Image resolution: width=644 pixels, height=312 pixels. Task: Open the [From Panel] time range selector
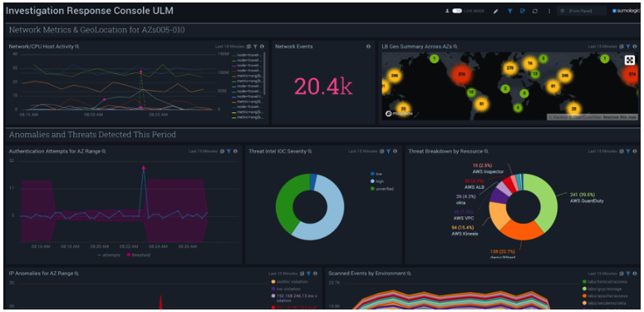(x=581, y=11)
